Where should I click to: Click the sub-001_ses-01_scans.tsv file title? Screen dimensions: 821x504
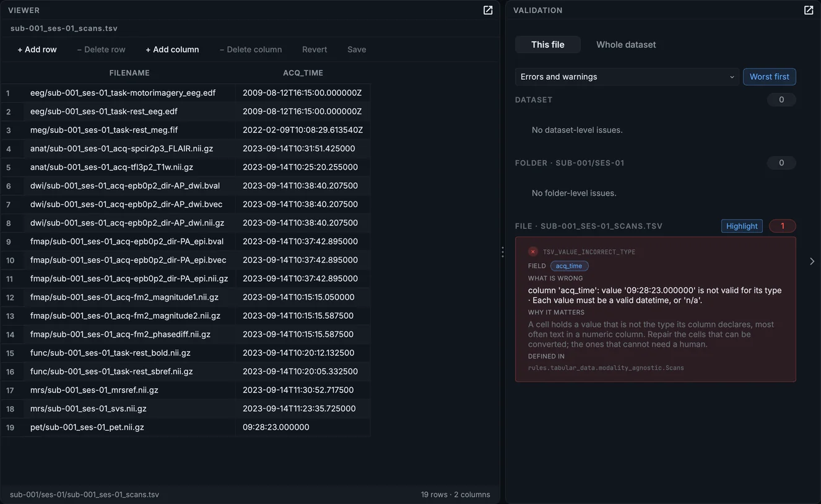point(64,28)
